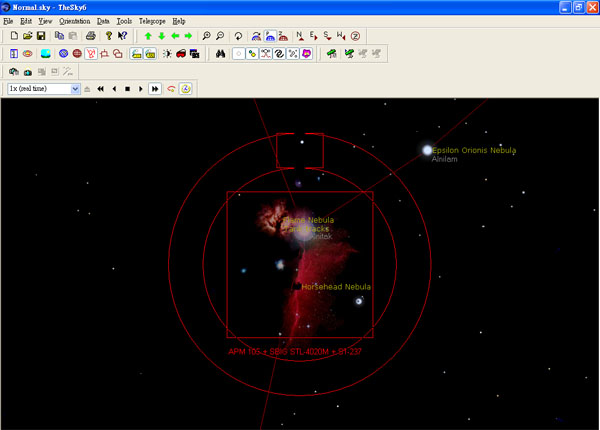The height and width of the screenshot is (430, 600).
Task: Click fast forward time button
Action: (x=154, y=89)
